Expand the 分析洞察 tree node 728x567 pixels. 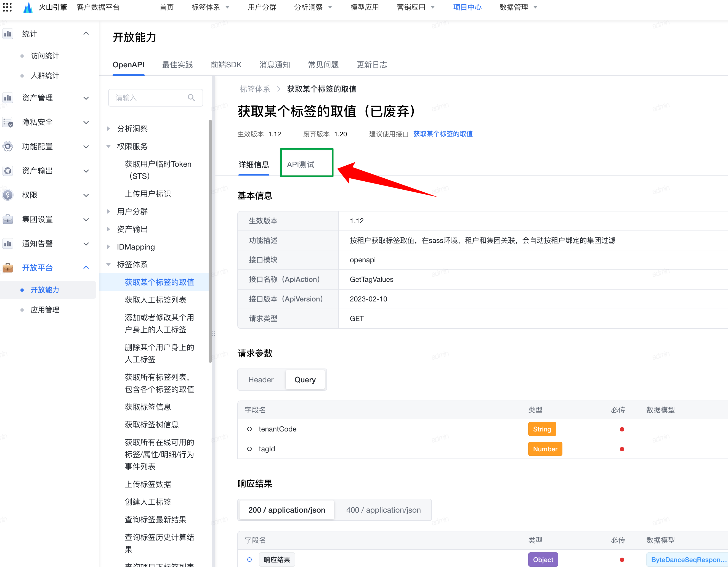(108, 129)
